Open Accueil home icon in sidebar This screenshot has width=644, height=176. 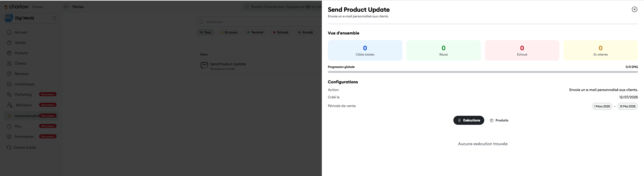[x=9, y=32]
